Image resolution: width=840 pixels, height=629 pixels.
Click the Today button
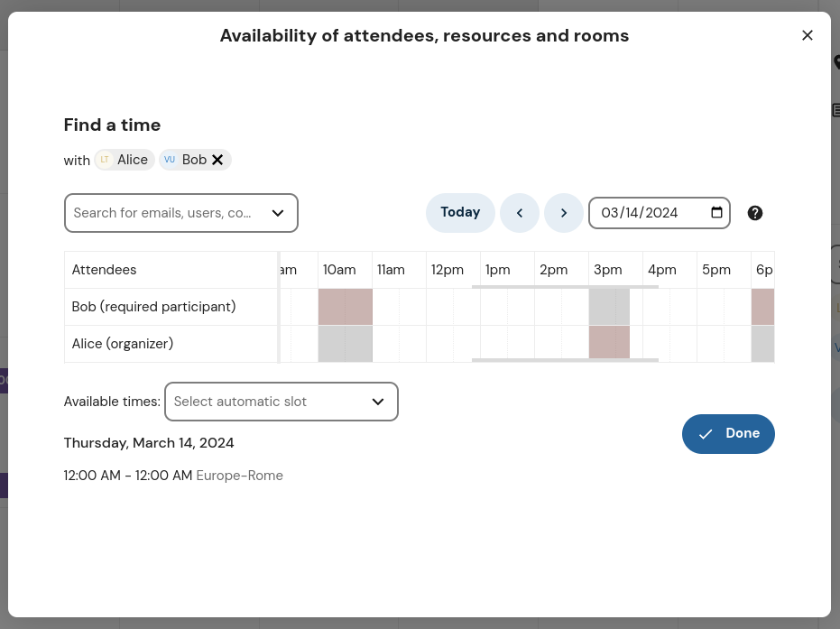click(x=460, y=212)
